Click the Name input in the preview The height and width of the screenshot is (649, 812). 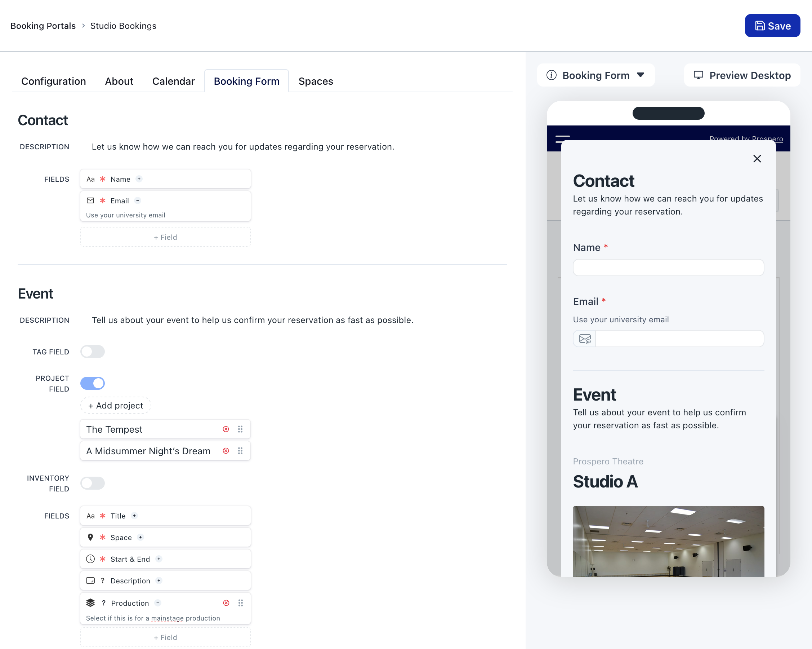(668, 268)
